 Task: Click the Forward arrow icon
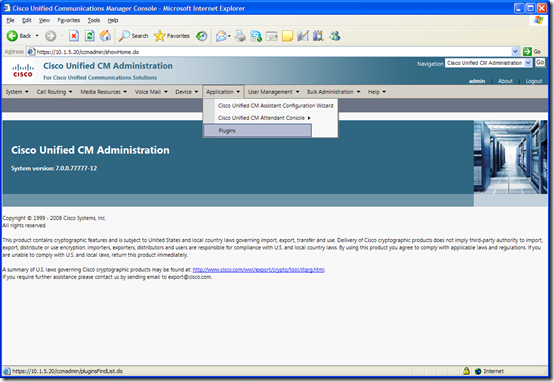click(51, 36)
